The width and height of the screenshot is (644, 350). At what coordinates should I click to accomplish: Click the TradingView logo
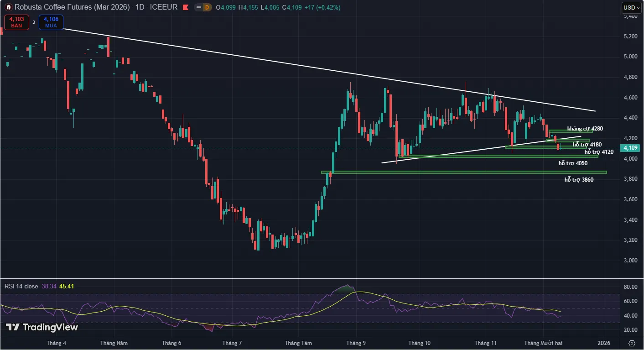[42, 327]
